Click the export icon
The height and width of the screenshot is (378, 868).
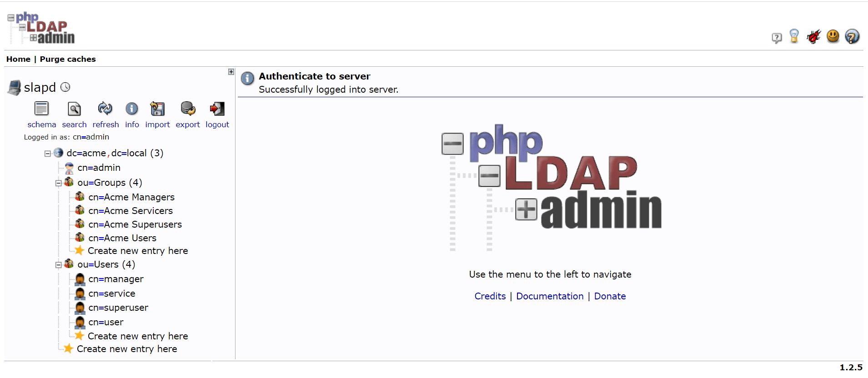188,109
